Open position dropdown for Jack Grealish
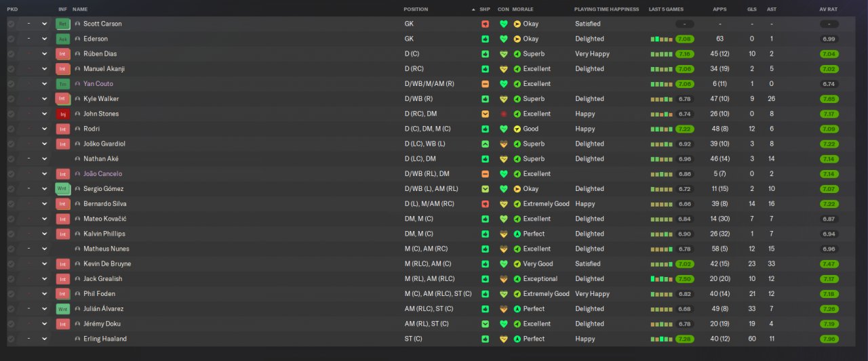 45,279
